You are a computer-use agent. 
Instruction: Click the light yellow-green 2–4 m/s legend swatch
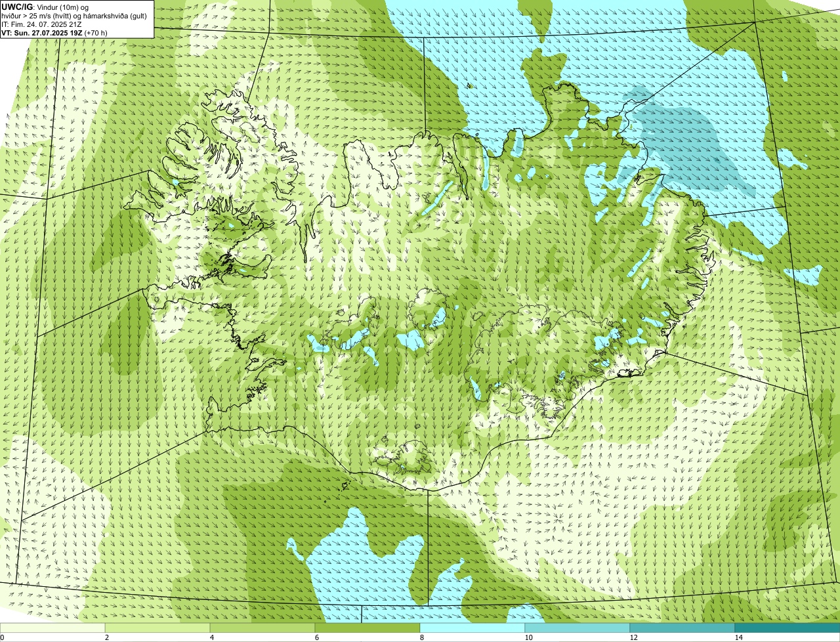157,628
